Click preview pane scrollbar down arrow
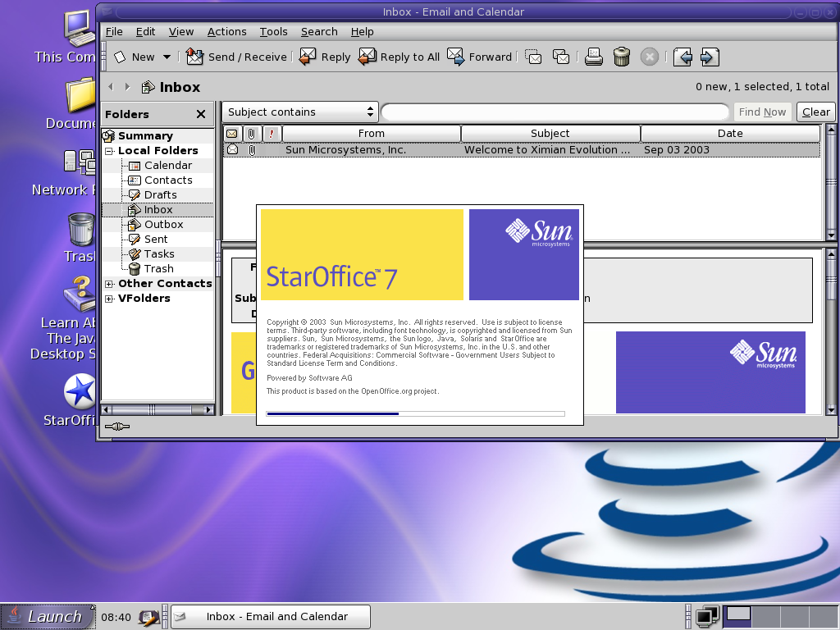The image size is (840, 630). [831, 410]
